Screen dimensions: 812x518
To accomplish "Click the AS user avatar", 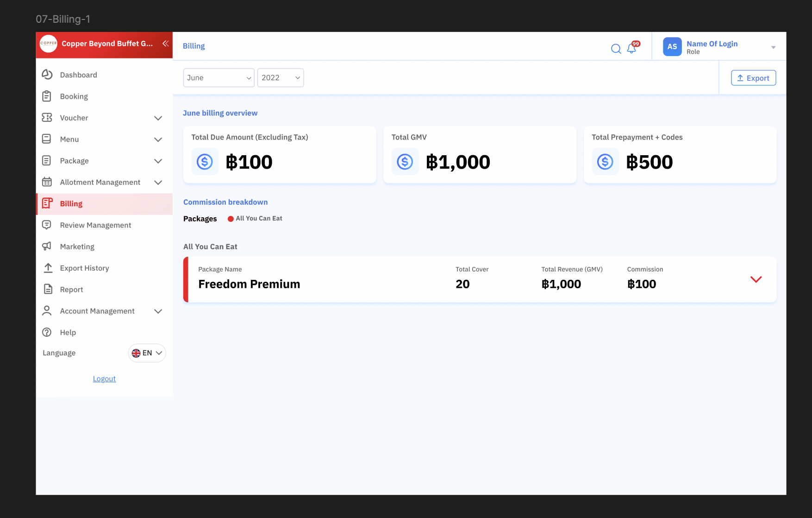I will [672, 47].
